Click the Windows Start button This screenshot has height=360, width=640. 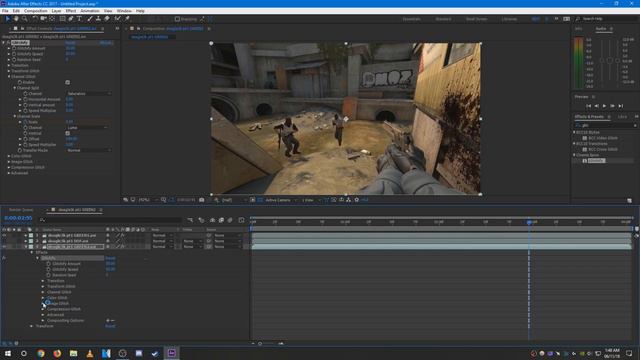tap(7, 353)
